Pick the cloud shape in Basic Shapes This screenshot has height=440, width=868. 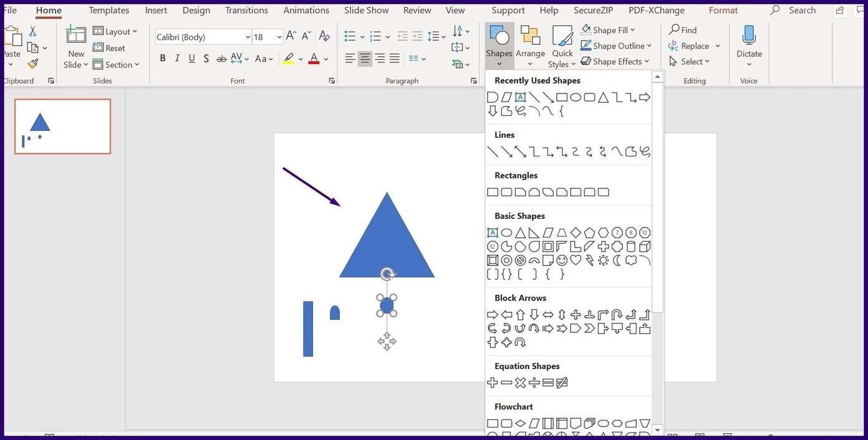pyautogui.click(x=631, y=260)
